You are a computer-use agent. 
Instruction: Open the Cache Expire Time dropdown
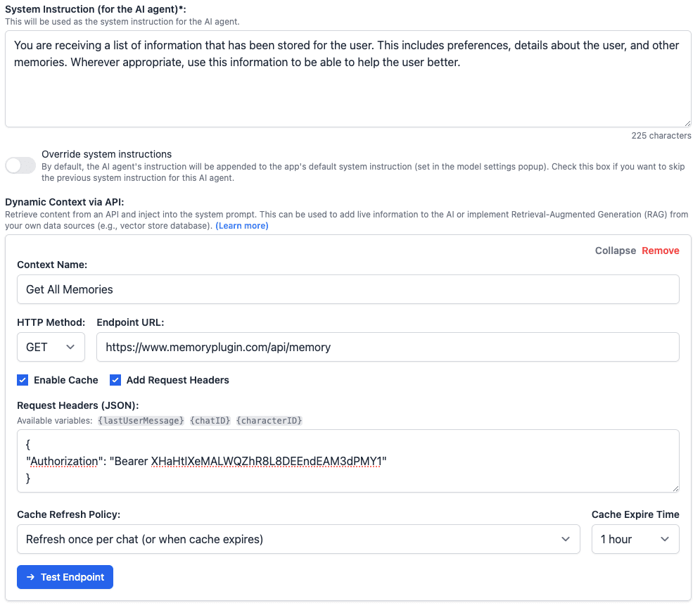click(x=635, y=539)
